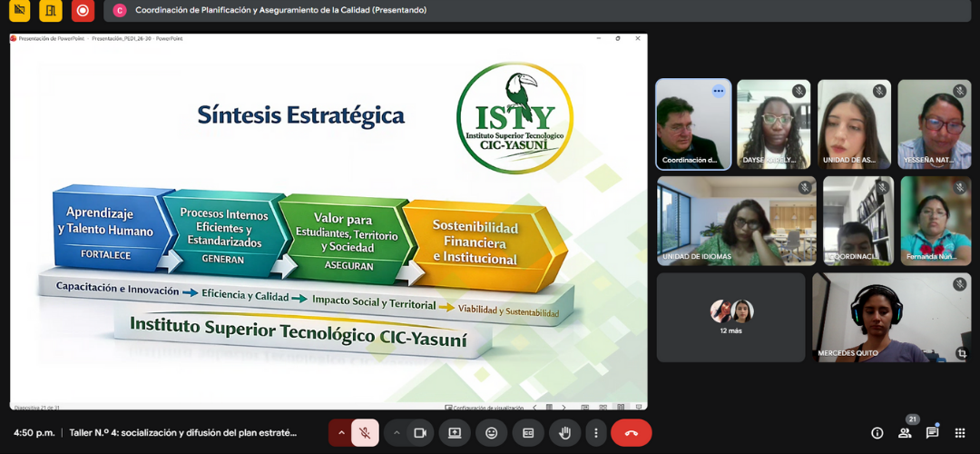
Task: Click the share screen (present now) icon
Action: click(455, 433)
